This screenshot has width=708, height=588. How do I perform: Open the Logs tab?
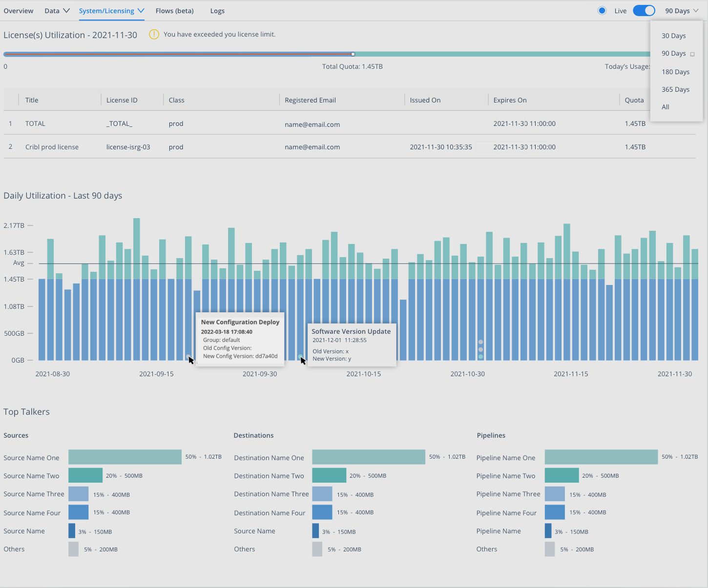(217, 10)
